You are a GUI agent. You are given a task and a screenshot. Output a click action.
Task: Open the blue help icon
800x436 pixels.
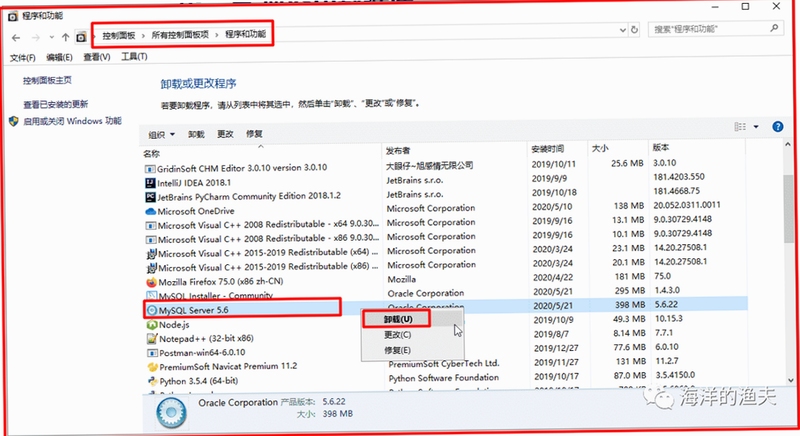point(778,126)
